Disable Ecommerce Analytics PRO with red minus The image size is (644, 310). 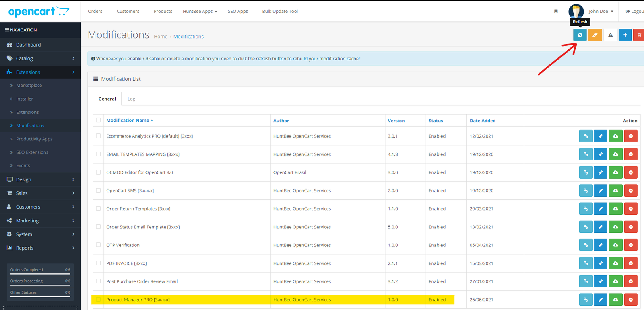click(x=631, y=136)
